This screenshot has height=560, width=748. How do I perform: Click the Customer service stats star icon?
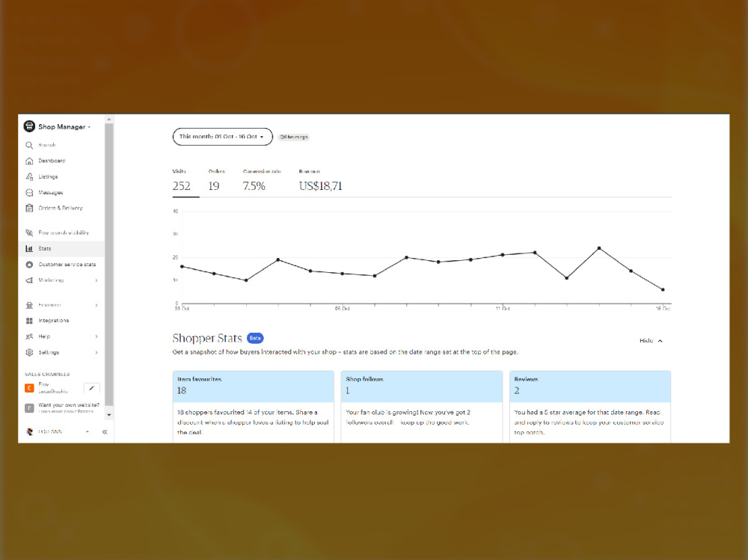(29, 264)
